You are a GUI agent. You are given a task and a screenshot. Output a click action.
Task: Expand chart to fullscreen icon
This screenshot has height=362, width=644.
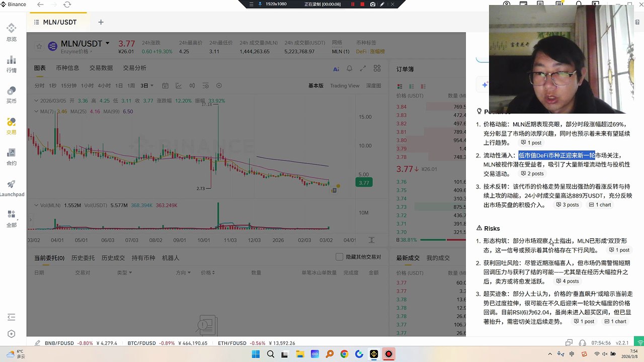(x=363, y=69)
